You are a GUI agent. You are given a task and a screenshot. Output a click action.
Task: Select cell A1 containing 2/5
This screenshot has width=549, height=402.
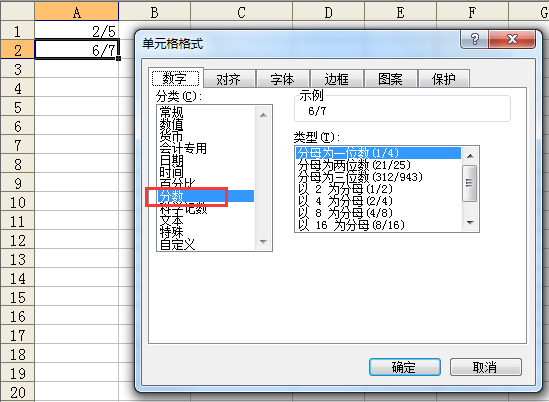pos(76,31)
